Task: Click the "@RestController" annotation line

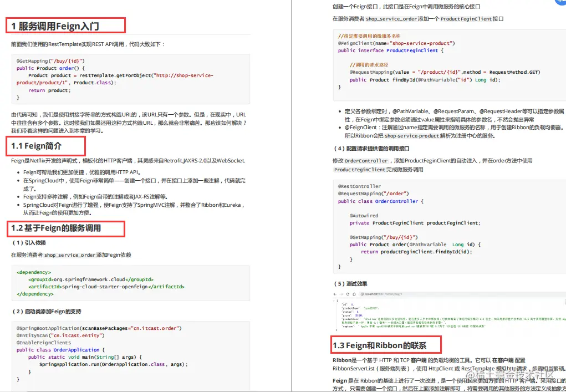Action: click(360, 186)
